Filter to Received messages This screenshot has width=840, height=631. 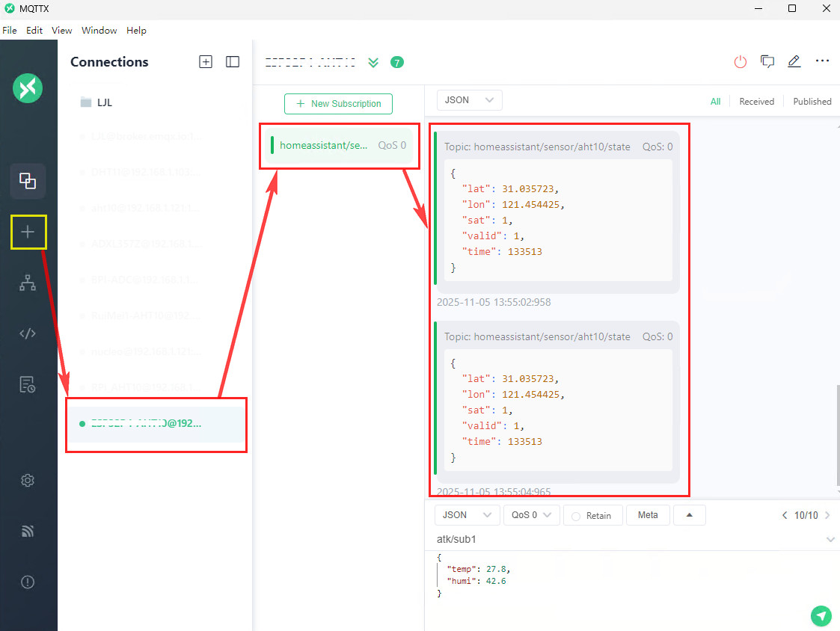pyautogui.click(x=756, y=101)
